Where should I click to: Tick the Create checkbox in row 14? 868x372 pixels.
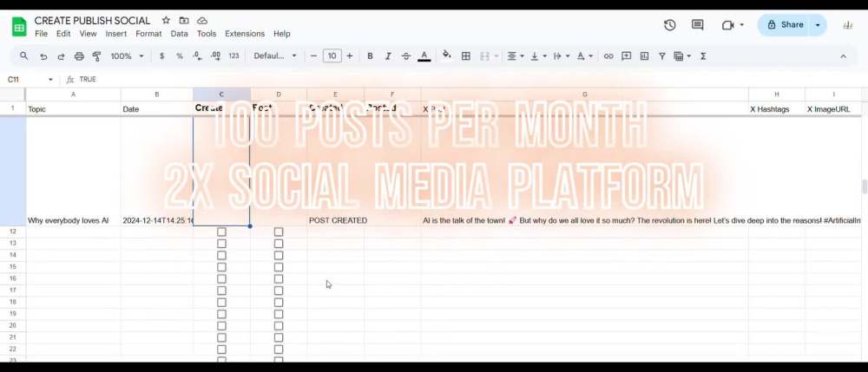(x=221, y=255)
